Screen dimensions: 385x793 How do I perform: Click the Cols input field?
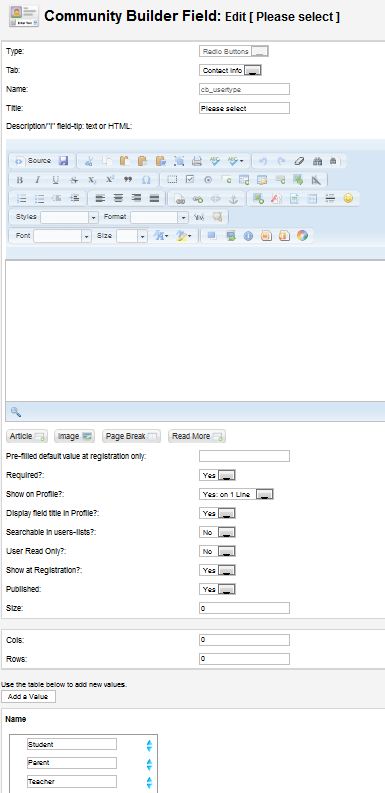244,640
